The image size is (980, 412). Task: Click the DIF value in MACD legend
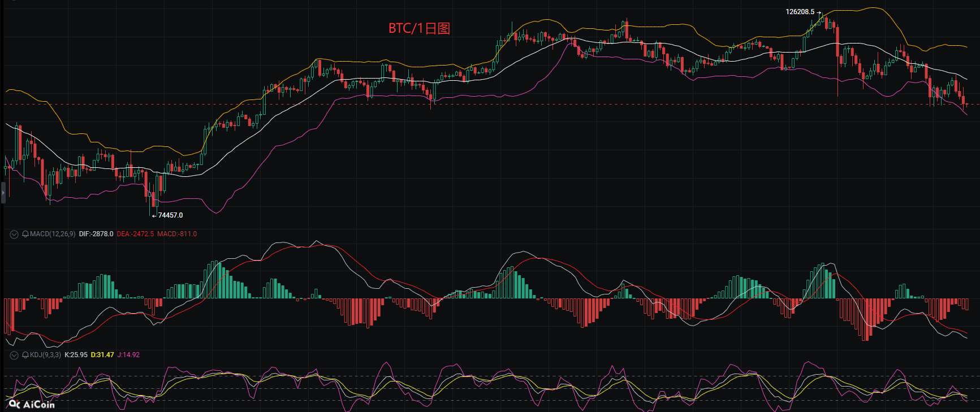tap(96, 234)
